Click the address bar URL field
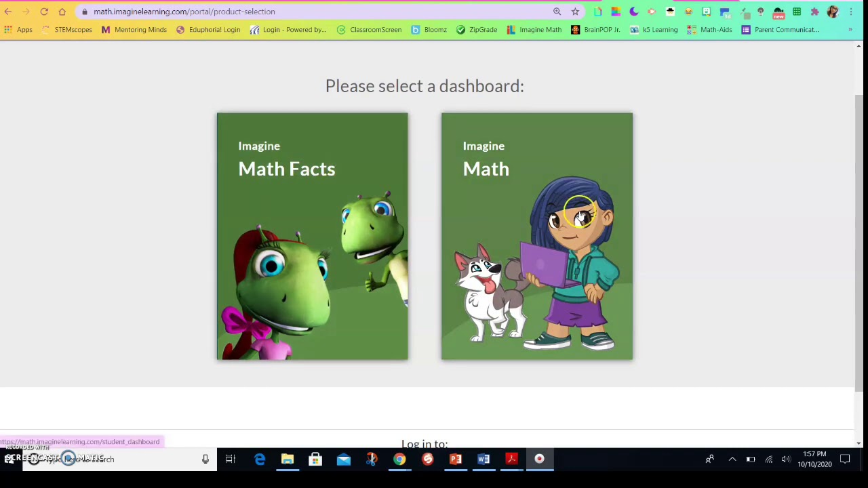 pos(312,12)
